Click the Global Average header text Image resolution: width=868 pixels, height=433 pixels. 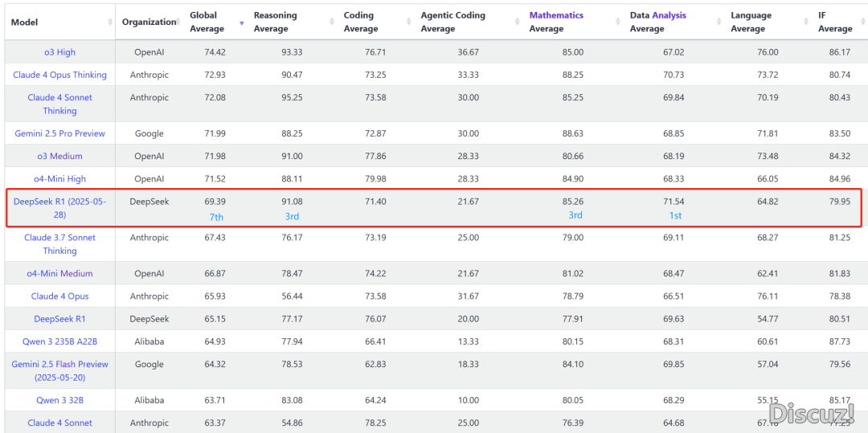[x=207, y=22]
